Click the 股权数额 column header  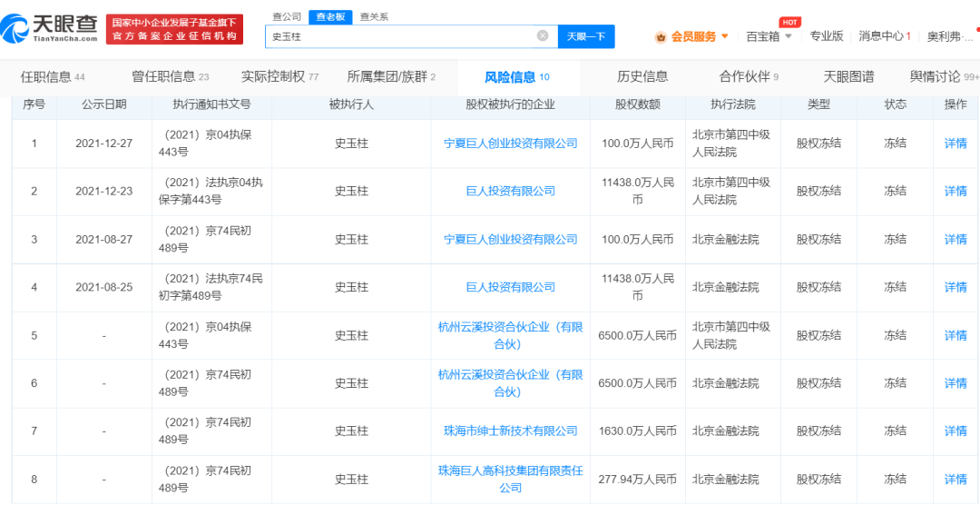tap(638, 104)
